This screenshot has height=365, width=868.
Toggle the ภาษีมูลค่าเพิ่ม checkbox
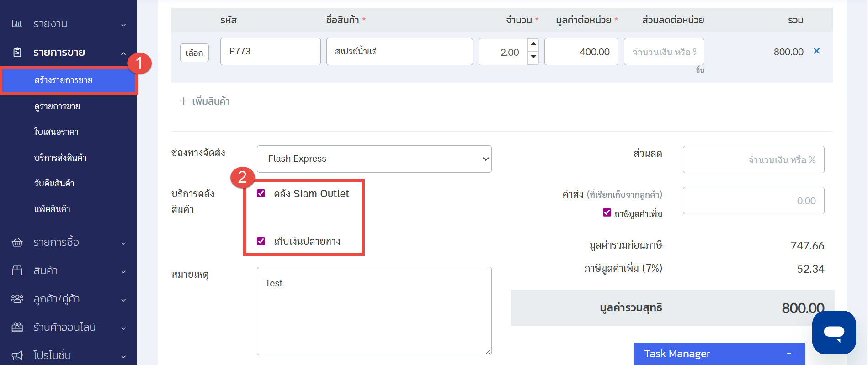(607, 212)
